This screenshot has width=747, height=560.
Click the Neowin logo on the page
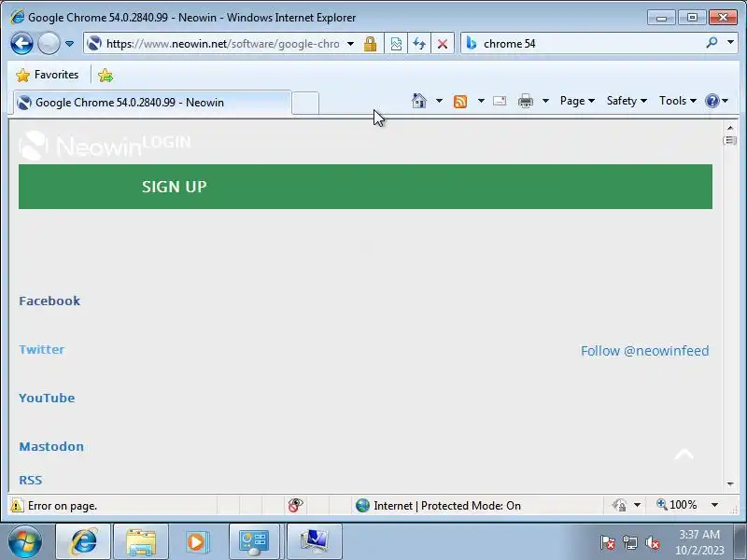click(80, 146)
